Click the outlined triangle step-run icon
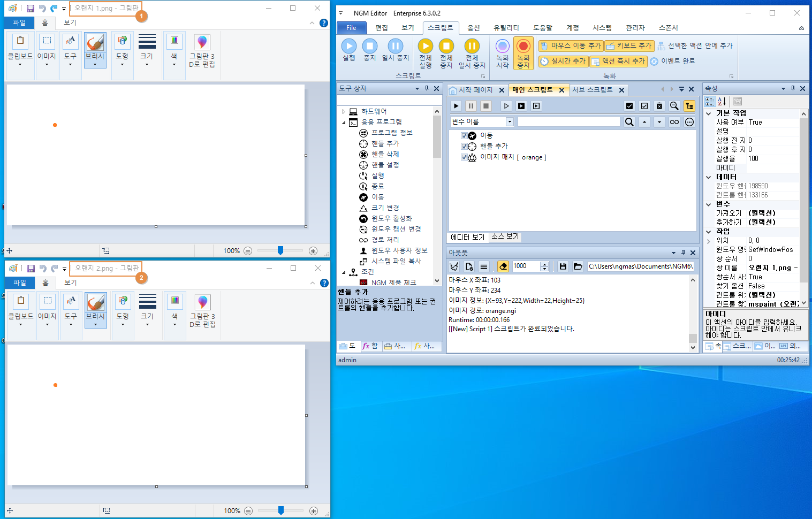Viewport: 812px width, 519px height. [x=506, y=106]
